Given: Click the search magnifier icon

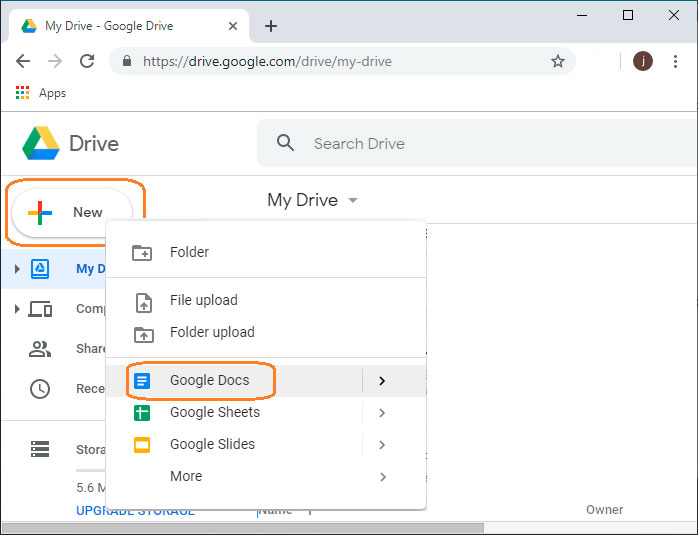Looking at the screenshot, I should [x=285, y=143].
